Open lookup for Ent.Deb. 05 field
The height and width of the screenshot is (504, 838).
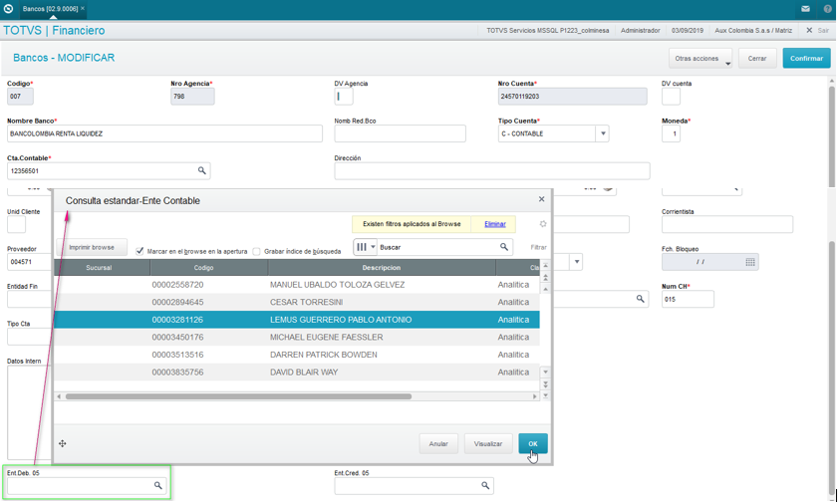[157, 485]
